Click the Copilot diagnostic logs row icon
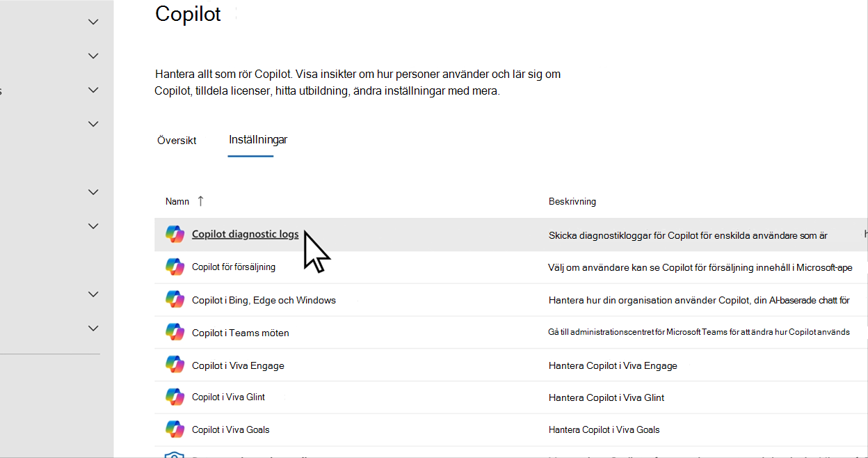 tap(175, 235)
